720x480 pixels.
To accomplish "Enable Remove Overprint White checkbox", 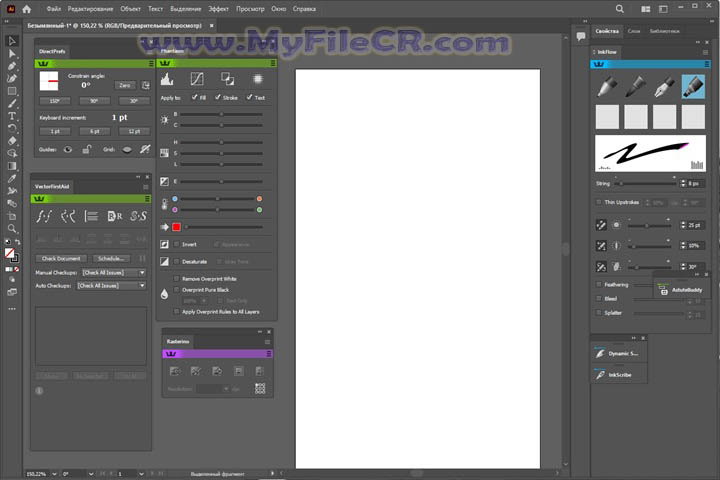I will point(176,279).
